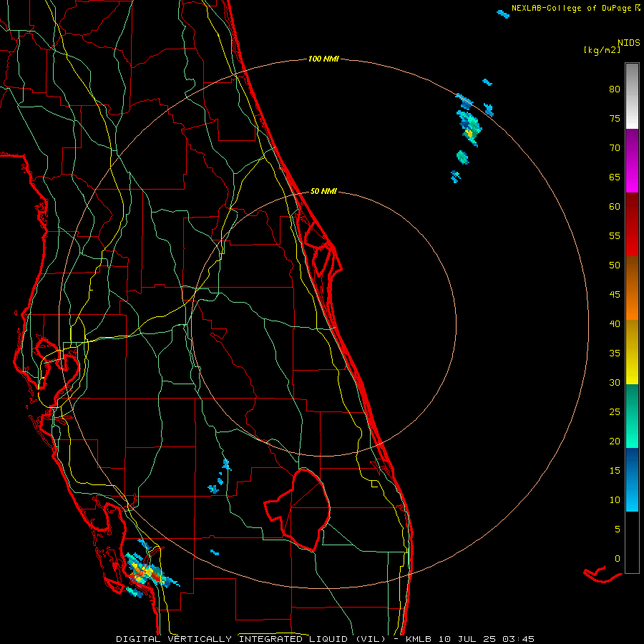Click the red band of the color bar

click(632, 225)
